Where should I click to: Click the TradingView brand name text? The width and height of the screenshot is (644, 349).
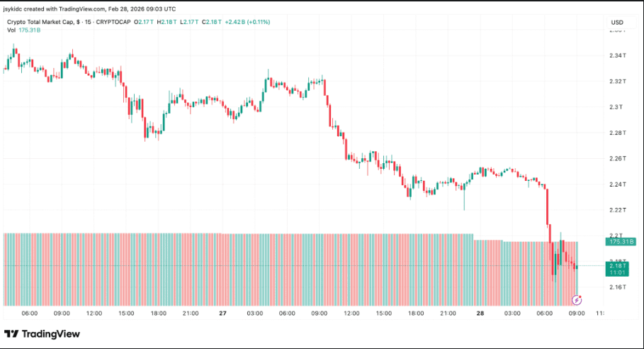pyautogui.click(x=51, y=334)
